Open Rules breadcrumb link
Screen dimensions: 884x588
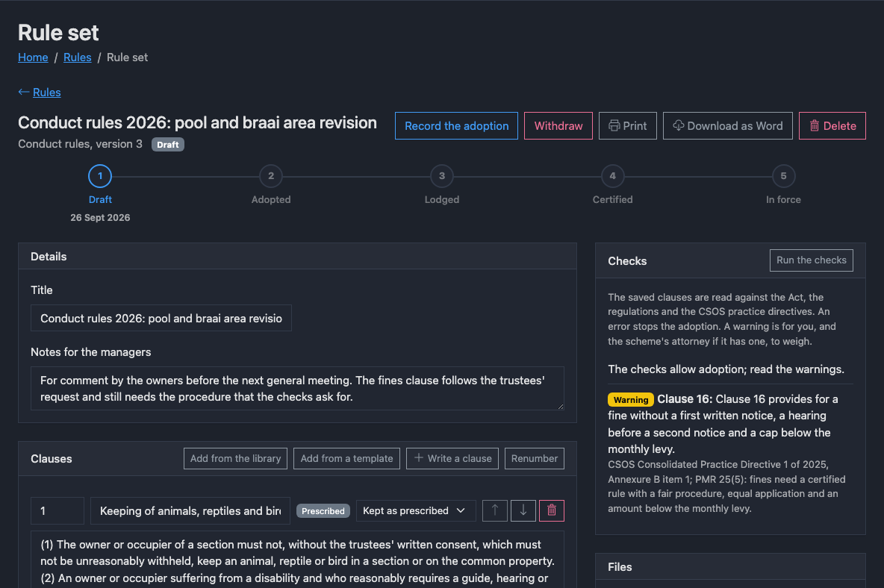tap(77, 57)
